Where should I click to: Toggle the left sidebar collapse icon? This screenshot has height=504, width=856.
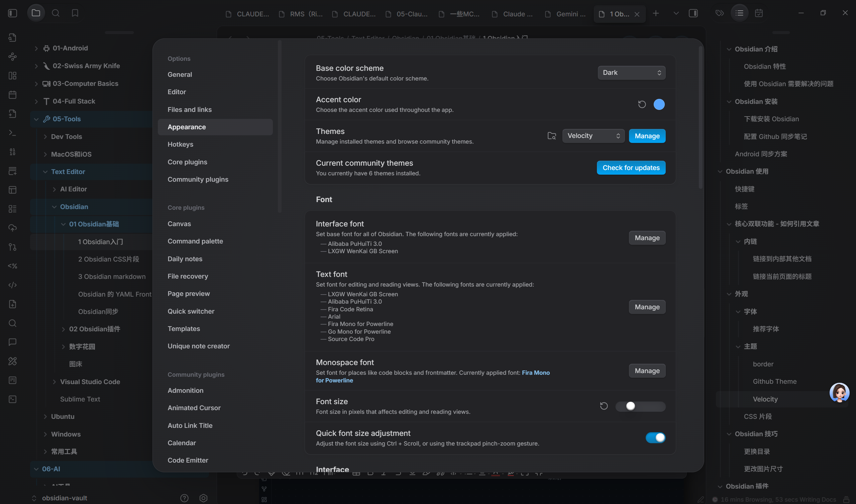[x=13, y=13]
